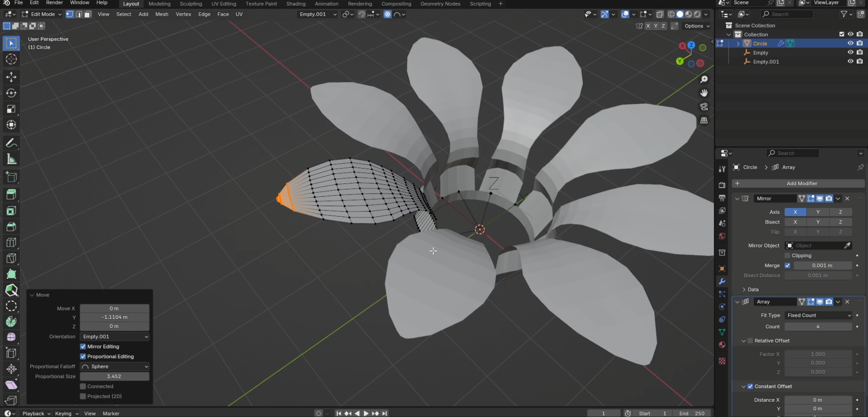The width and height of the screenshot is (868, 417).
Task: Switch to the UV Editing workspace
Action: (x=224, y=4)
